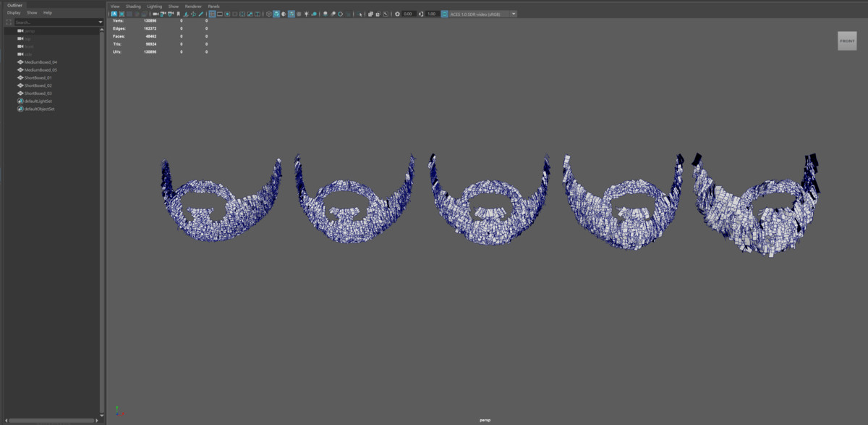Open the Outliner Show menu
Image resolution: width=868 pixels, height=425 pixels.
click(32, 12)
